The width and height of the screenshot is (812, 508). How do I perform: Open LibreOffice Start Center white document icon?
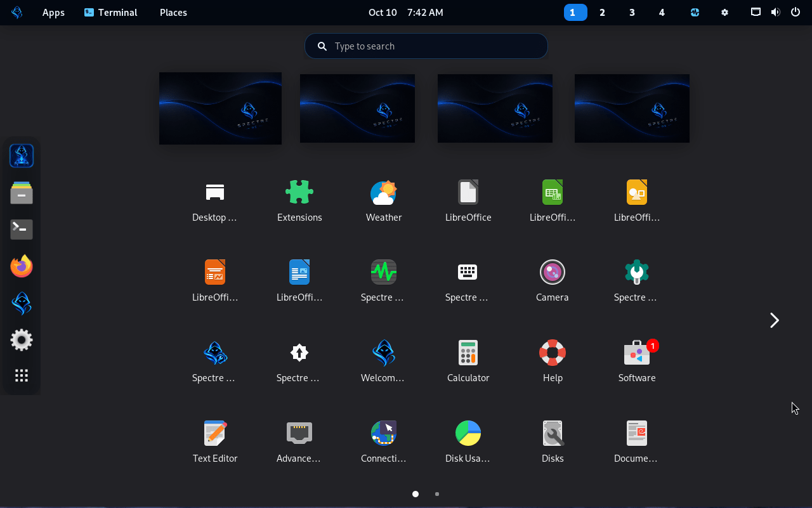pyautogui.click(x=468, y=192)
